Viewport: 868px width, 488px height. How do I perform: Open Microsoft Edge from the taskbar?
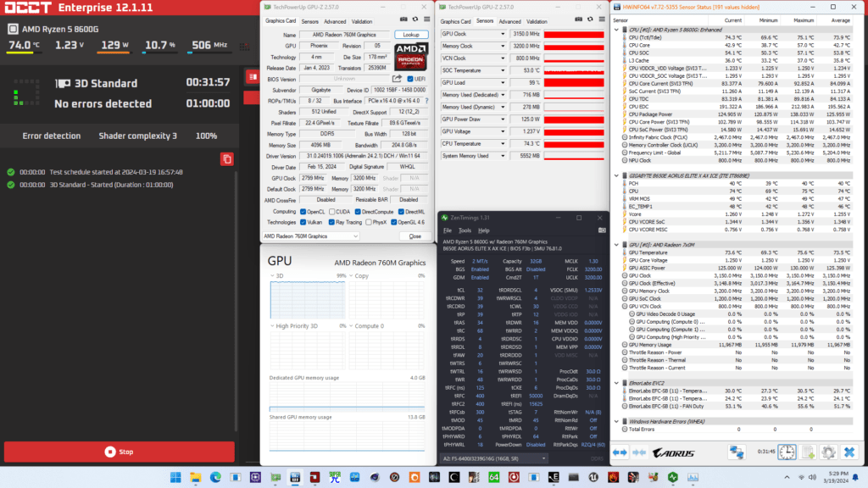[215, 477]
